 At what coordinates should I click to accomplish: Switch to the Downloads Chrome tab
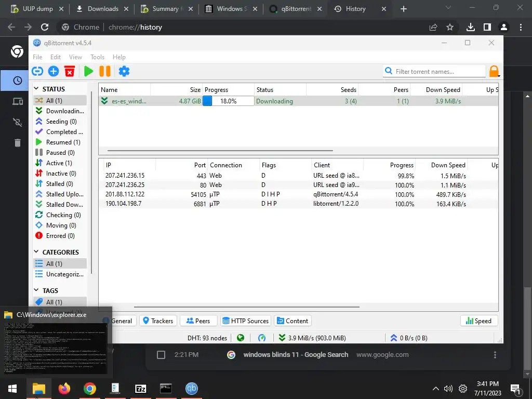coord(98,9)
